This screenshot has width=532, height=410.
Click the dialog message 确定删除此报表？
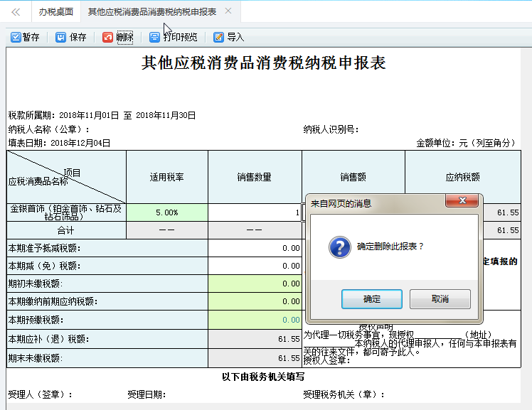[x=390, y=247]
